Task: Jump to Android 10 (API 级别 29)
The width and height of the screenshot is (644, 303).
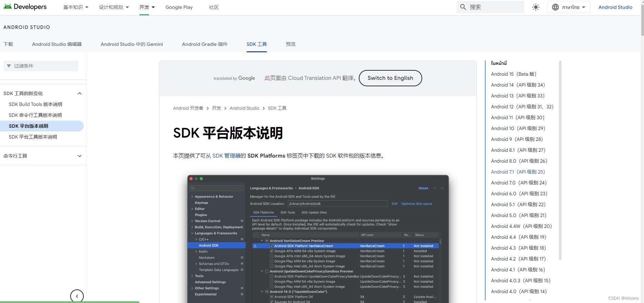Action: click(518, 128)
